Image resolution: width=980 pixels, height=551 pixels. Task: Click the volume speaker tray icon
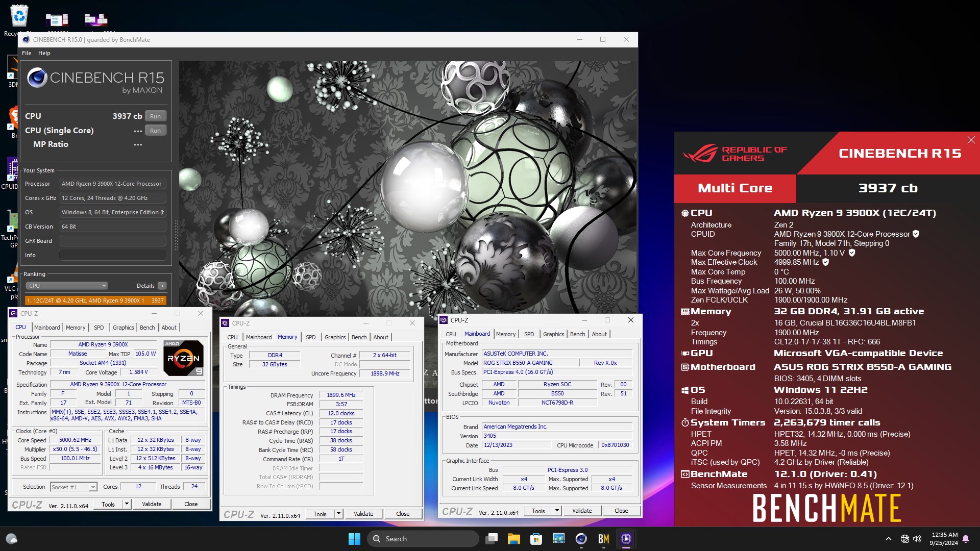(x=917, y=539)
